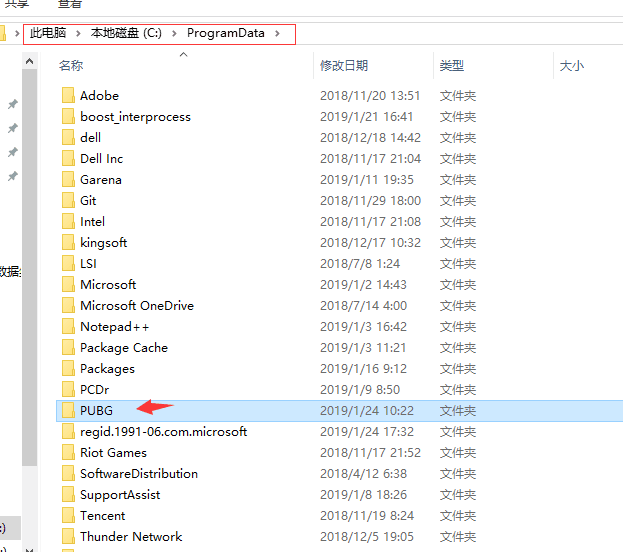This screenshot has height=552, width=623.
Task: Click the last pin icon in the sidebar
Action: point(13,176)
